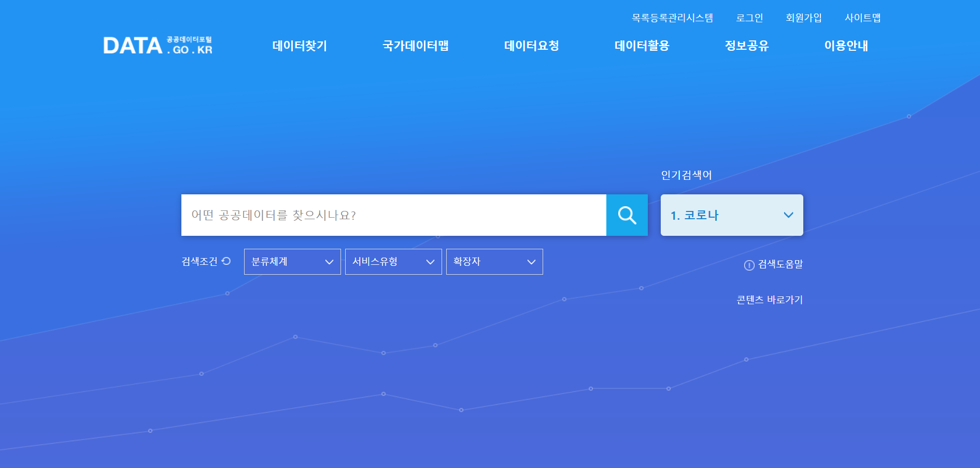980x468 pixels.
Task: Click the 회원가입 link
Action: click(x=804, y=18)
